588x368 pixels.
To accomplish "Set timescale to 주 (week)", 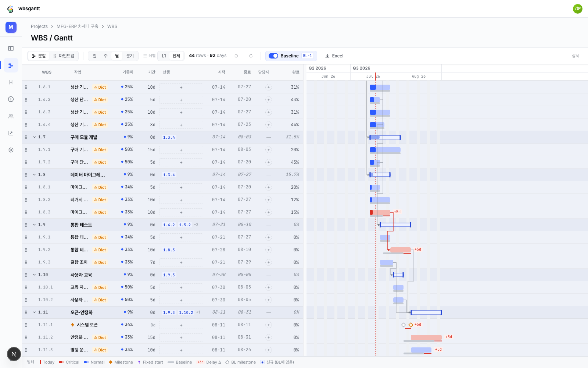I will (106, 56).
